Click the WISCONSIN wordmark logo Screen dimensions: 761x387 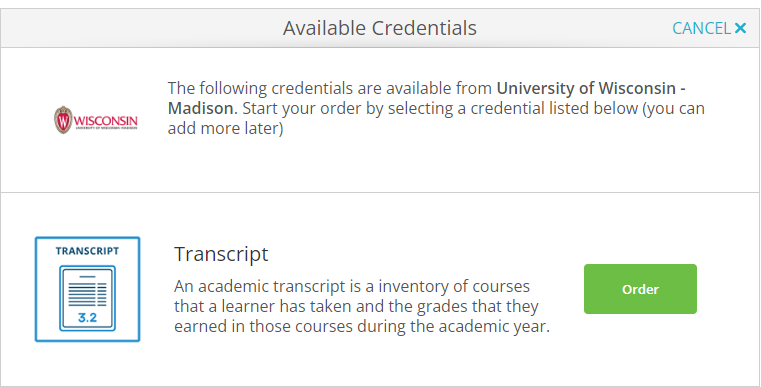tap(105, 121)
